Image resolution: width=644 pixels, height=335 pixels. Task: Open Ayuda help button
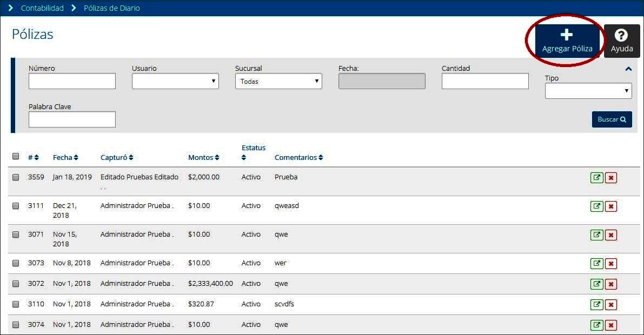(x=621, y=41)
